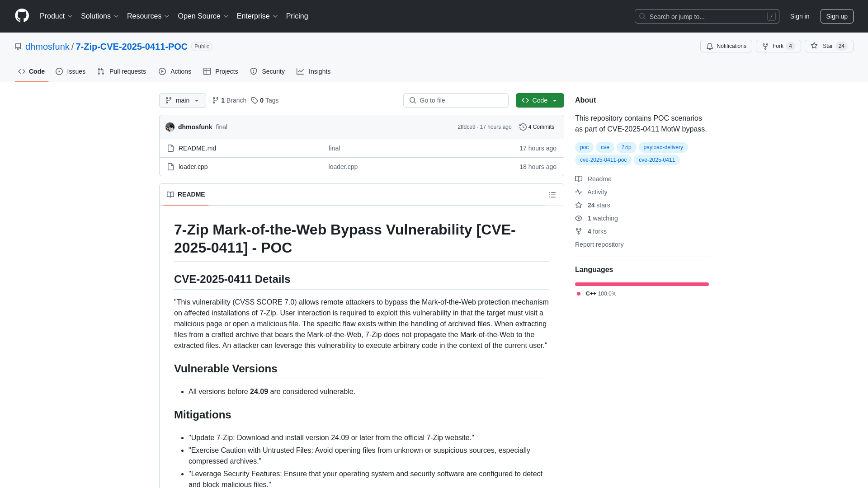Open the GitHub home logo

[22, 16]
